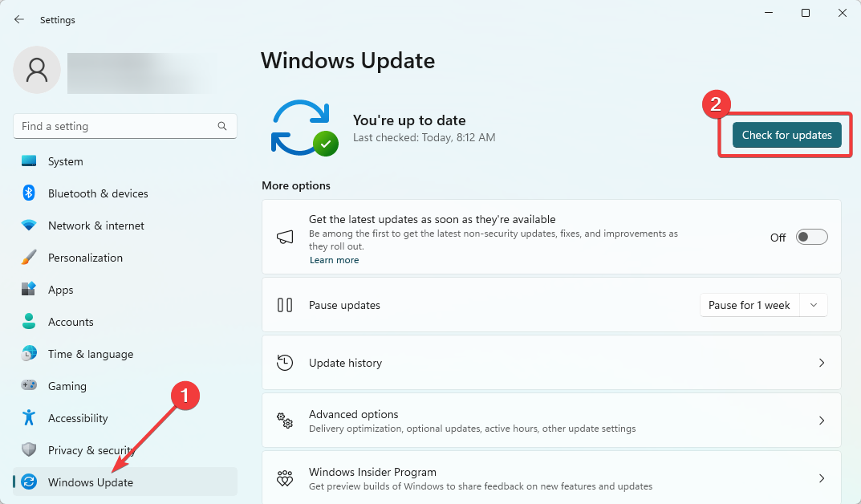This screenshot has height=504, width=861.
Task: Click the back arrow in Settings
Action: point(19,20)
